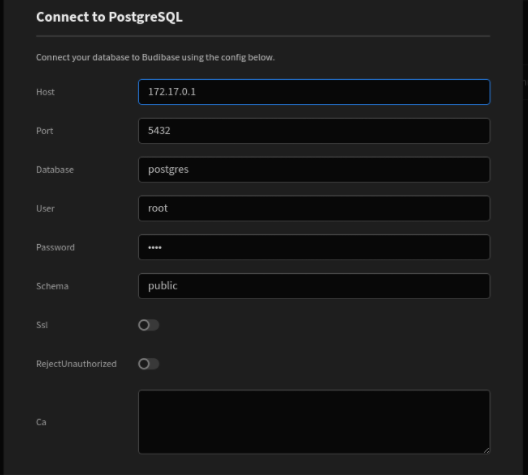Grab the Ca textarea resize handle
Viewport: 528px width, 475px height.
point(487,450)
